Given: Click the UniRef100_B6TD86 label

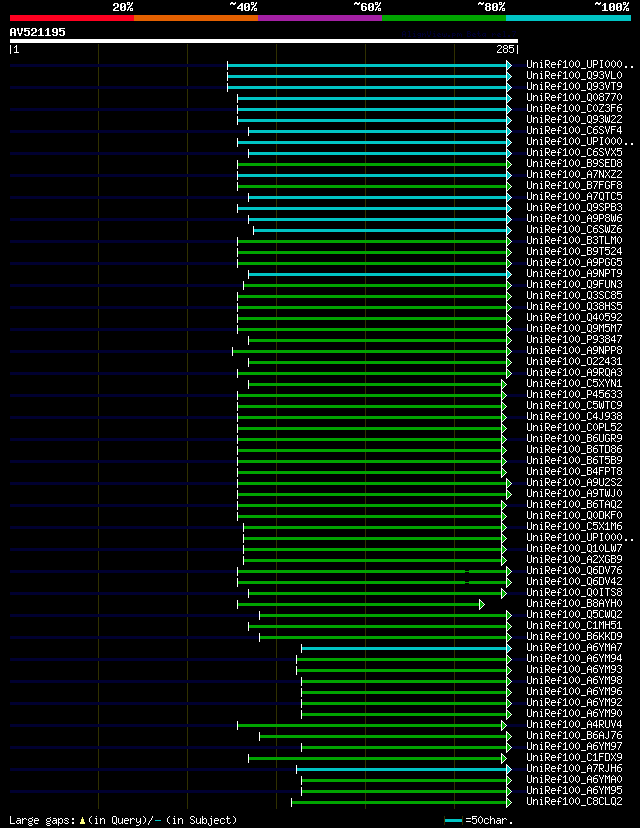Looking at the screenshot, I should coord(574,449).
